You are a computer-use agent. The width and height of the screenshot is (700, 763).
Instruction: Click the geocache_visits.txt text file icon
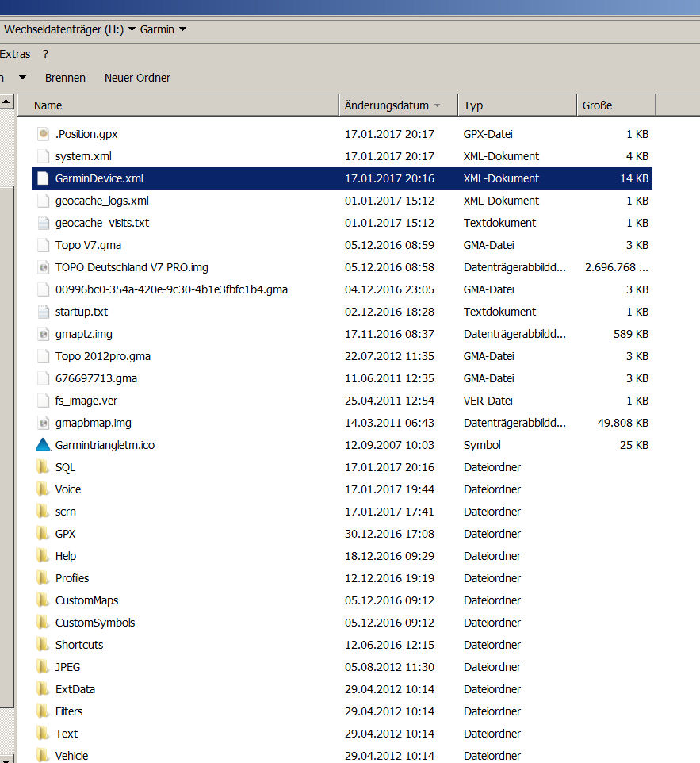coord(43,223)
